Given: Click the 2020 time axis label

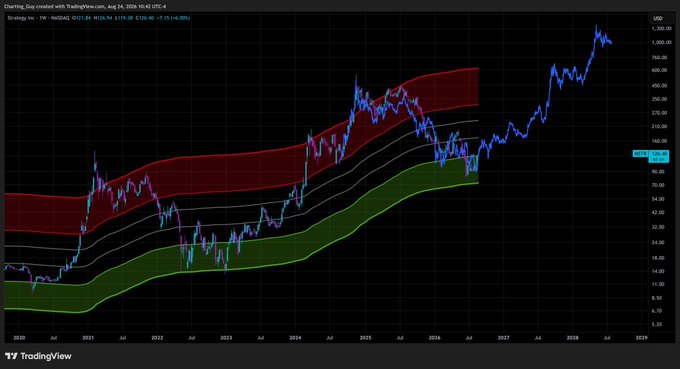Looking at the screenshot, I should (x=19, y=337).
